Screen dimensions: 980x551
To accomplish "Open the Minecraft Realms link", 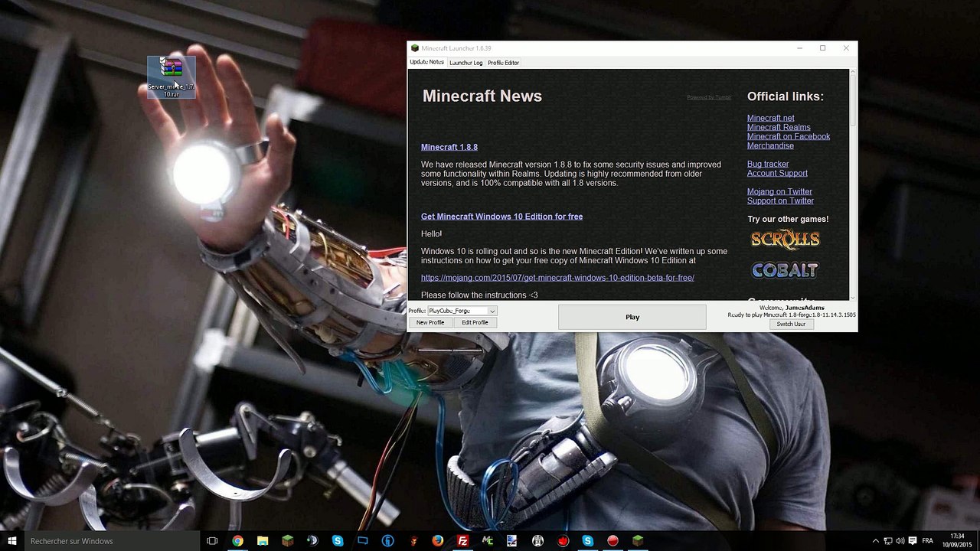I will point(779,127).
